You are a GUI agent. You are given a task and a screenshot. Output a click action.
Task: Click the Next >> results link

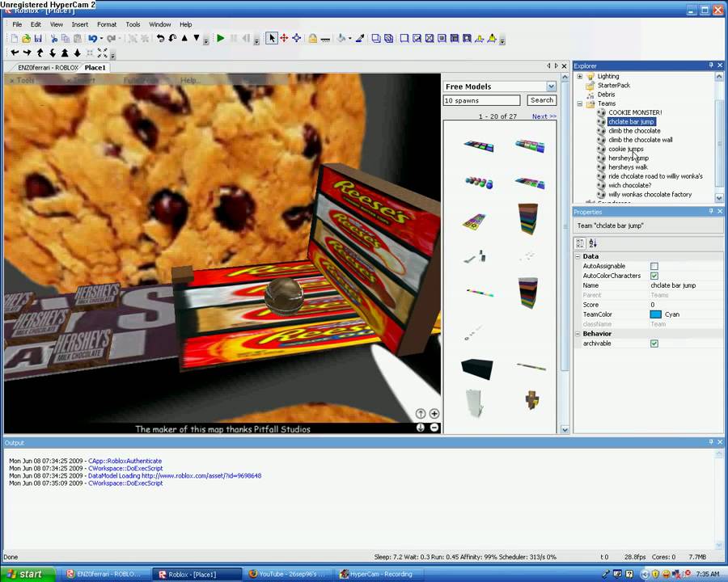[544, 116]
